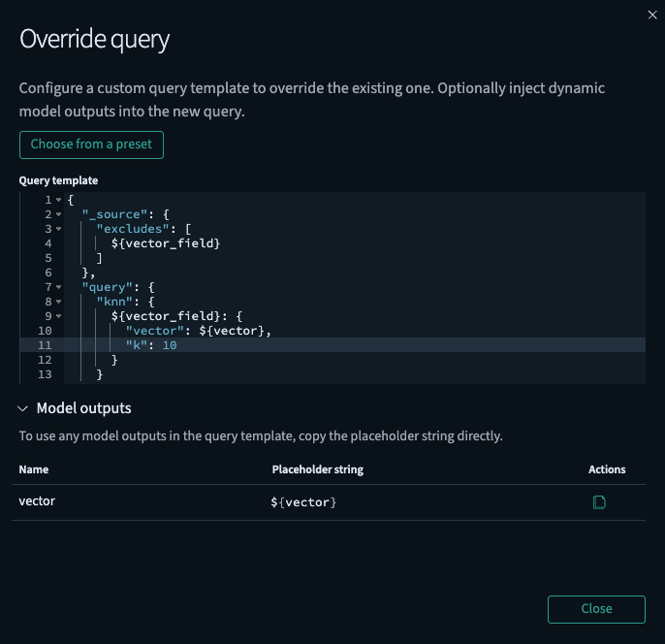Click the "excludes" key in editor
This screenshot has height=644, width=665.
pyautogui.click(x=133, y=229)
